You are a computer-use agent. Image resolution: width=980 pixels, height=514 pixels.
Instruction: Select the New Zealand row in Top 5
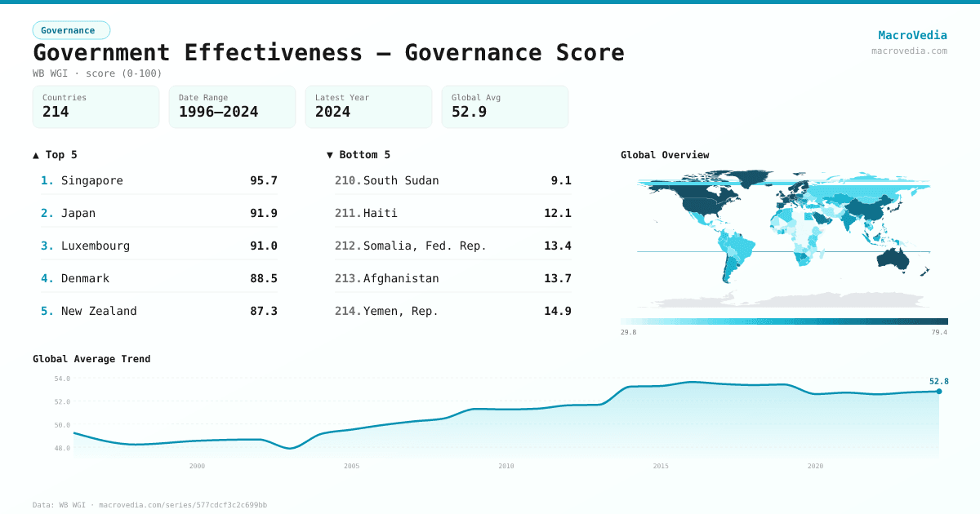tap(159, 311)
